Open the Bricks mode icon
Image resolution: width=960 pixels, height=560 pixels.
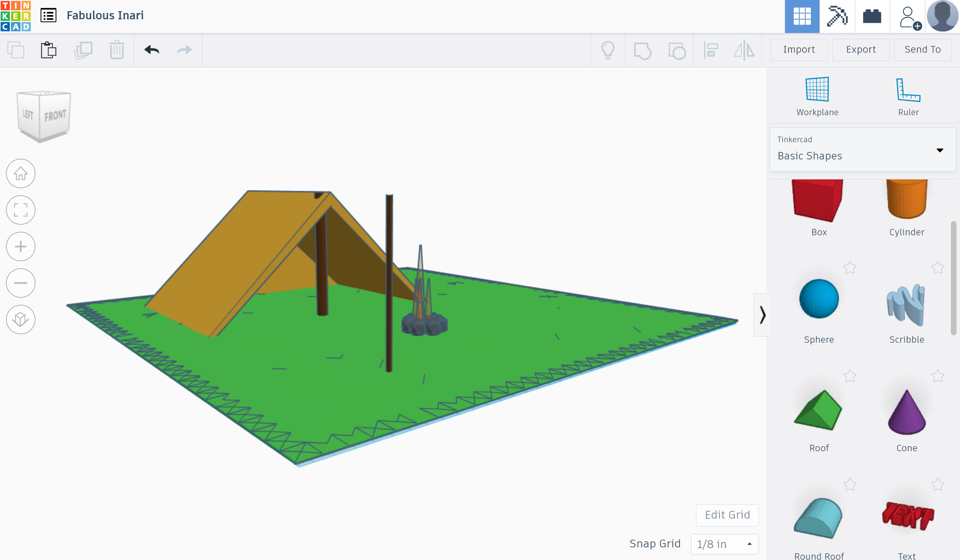[x=871, y=17]
